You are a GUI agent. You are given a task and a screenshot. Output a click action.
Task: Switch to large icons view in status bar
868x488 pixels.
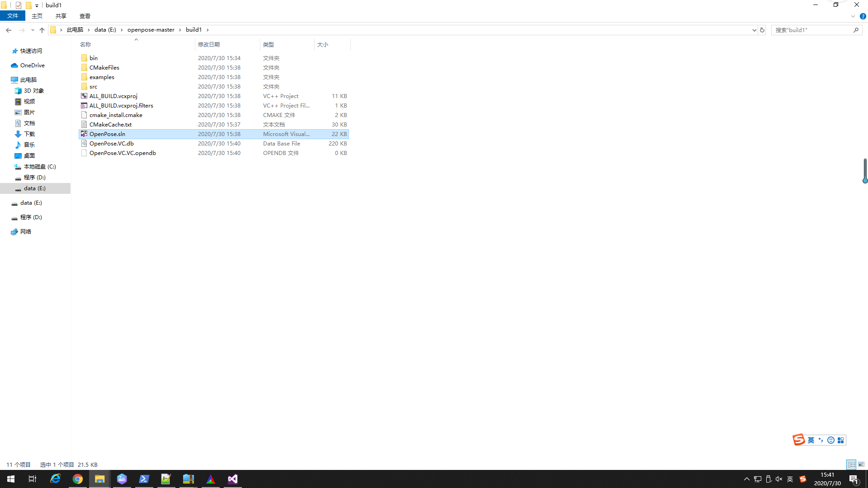point(860,465)
